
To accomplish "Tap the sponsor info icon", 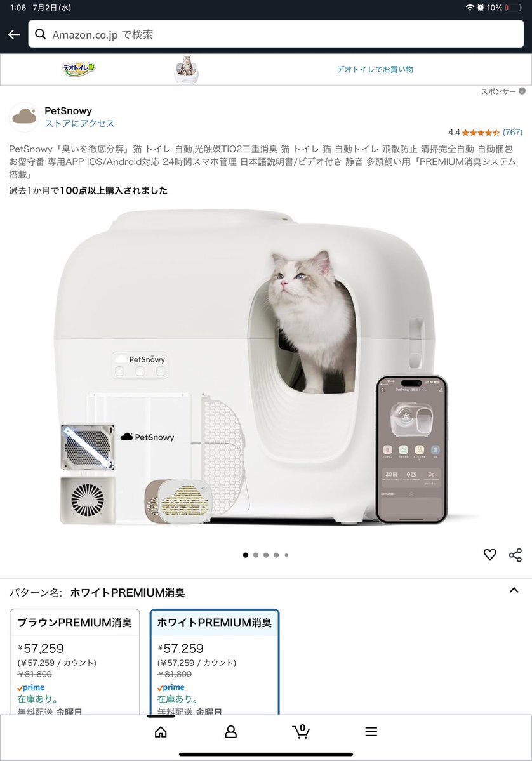I will tap(522, 91).
